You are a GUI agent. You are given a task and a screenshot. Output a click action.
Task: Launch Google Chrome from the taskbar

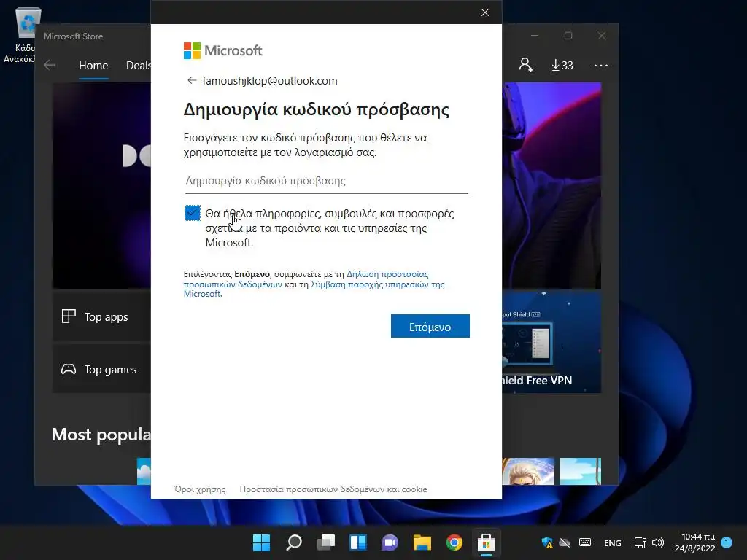[x=454, y=542]
